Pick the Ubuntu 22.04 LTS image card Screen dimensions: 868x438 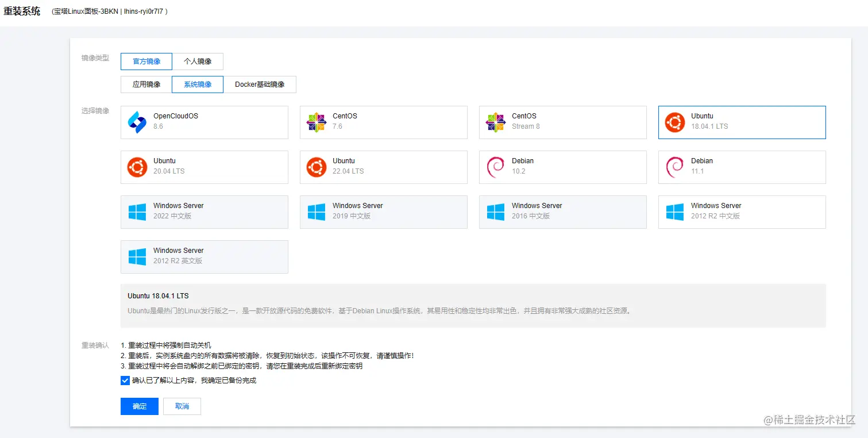(x=384, y=167)
